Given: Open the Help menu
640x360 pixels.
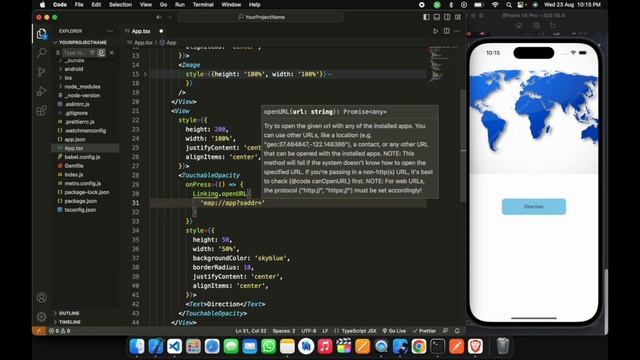Looking at the screenshot, I should pos(254,5).
